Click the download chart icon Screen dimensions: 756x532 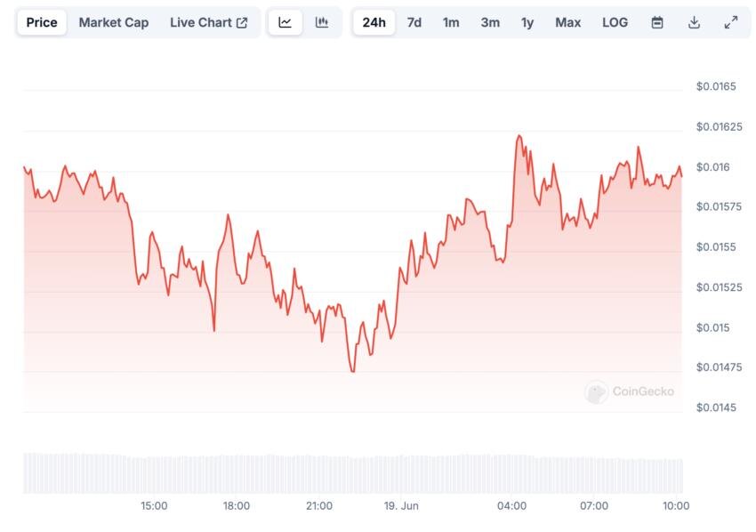(x=694, y=22)
